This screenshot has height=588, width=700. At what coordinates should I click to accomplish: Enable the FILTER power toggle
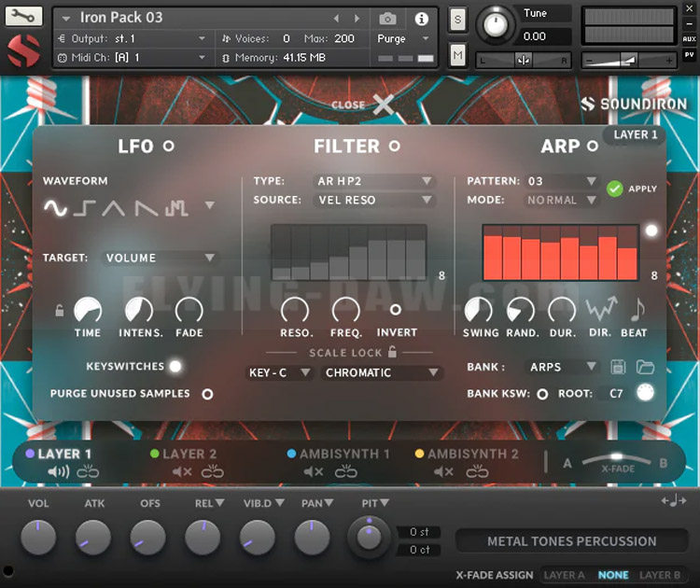coord(394,146)
